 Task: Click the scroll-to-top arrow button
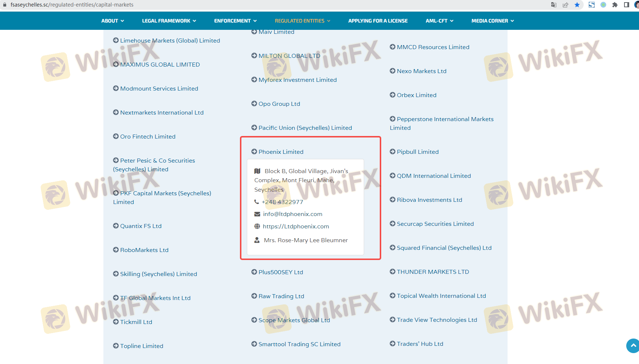pyautogui.click(x=633, y=345)
